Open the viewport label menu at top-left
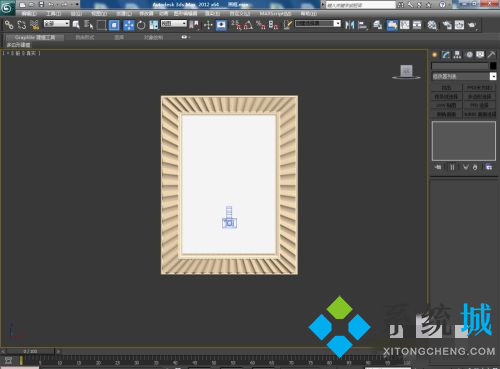Screen dimensions: 500x369 tap(22, 53)
